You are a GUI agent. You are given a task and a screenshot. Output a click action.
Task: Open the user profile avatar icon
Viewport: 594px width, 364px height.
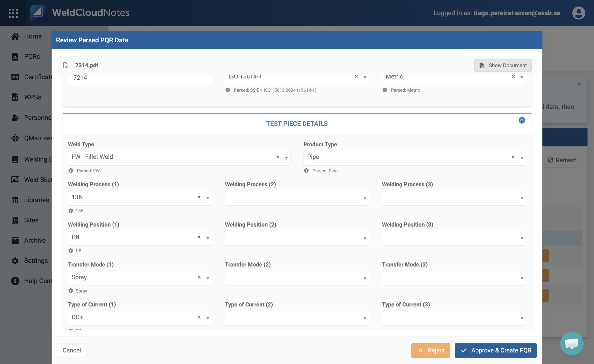click(579, 13)
